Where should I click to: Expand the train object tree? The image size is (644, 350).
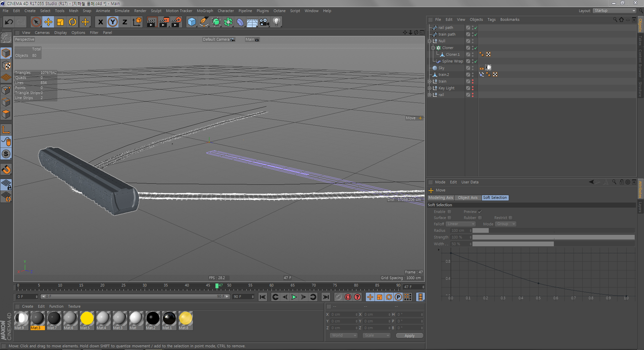coord(430,81)
